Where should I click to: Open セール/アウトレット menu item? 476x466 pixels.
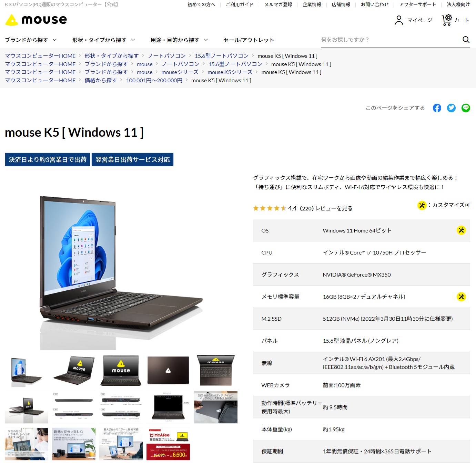249,40
